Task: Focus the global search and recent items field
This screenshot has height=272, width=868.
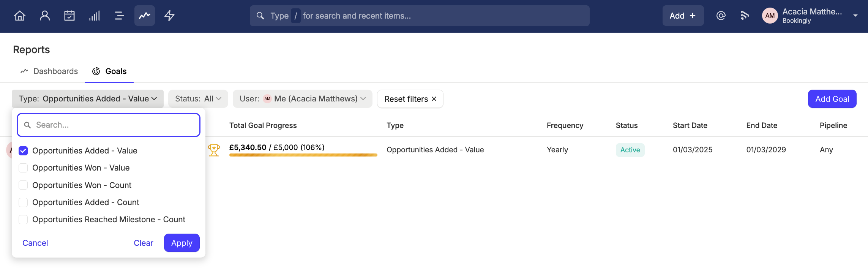Action: 420,16
